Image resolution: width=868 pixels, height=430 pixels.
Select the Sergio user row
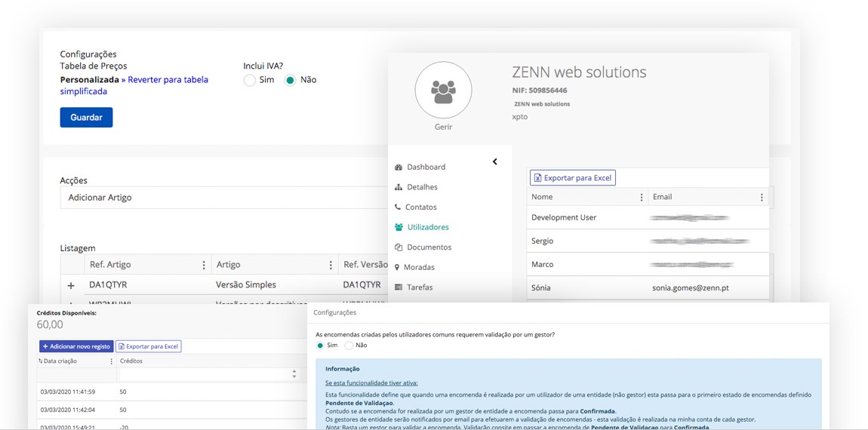coord(648,241)
